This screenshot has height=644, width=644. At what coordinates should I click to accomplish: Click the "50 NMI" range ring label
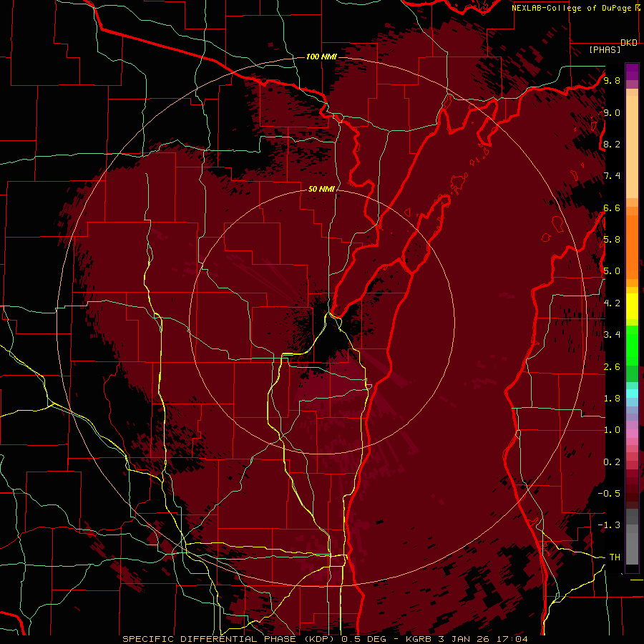(321, 189)
